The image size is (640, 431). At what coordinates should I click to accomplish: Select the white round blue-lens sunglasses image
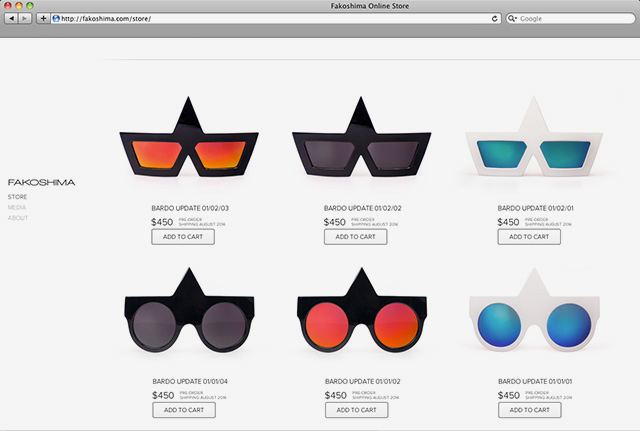(x=535, y=317)
